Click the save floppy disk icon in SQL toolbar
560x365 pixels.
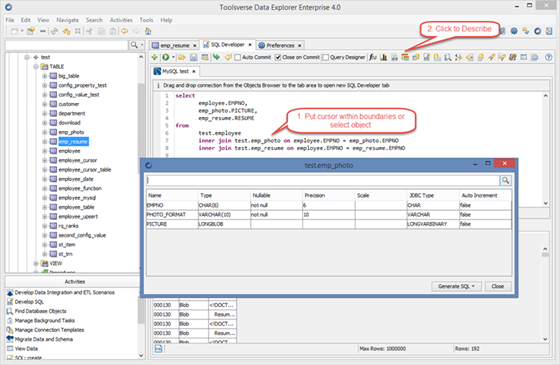point(193,57)
